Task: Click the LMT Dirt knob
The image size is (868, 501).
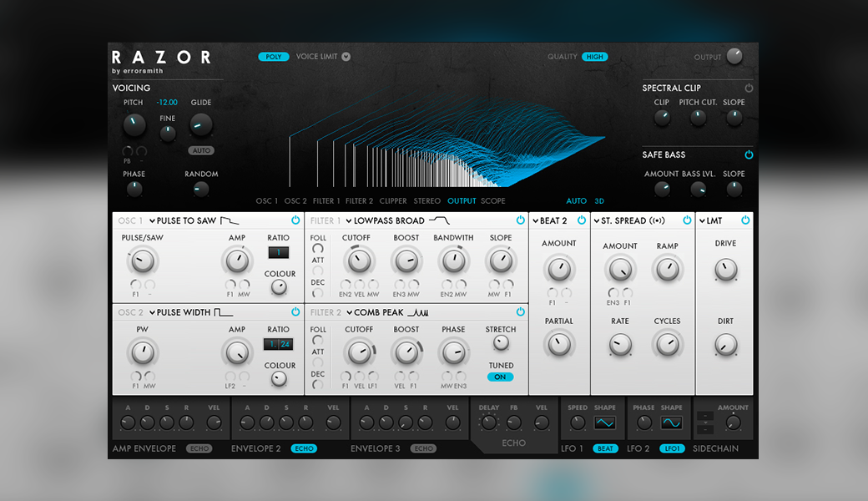Action: click(725, 345)
